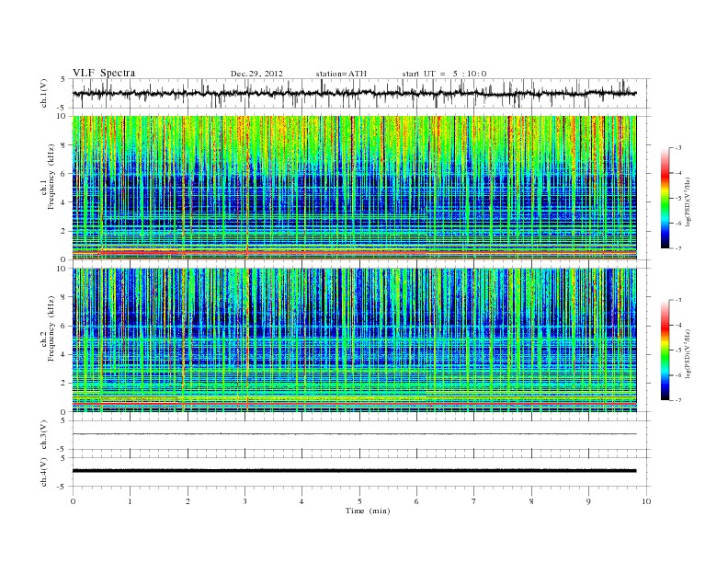Click the time axis tick label "3"
The image size is (728, 563).
click(245, 501)
